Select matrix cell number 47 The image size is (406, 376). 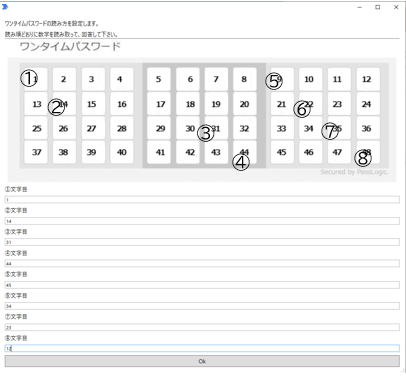[x=339, y=152]
